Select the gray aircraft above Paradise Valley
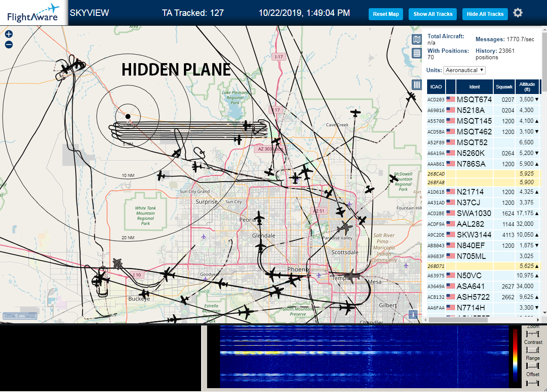Screen dimensions: 547x392 click(x=345, y=228)
